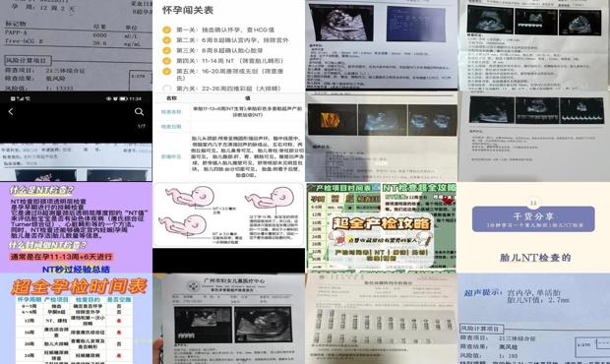Click the 风险计算项目 boxed heading in top-left report

pyautogui.click(x=28, y=60)
